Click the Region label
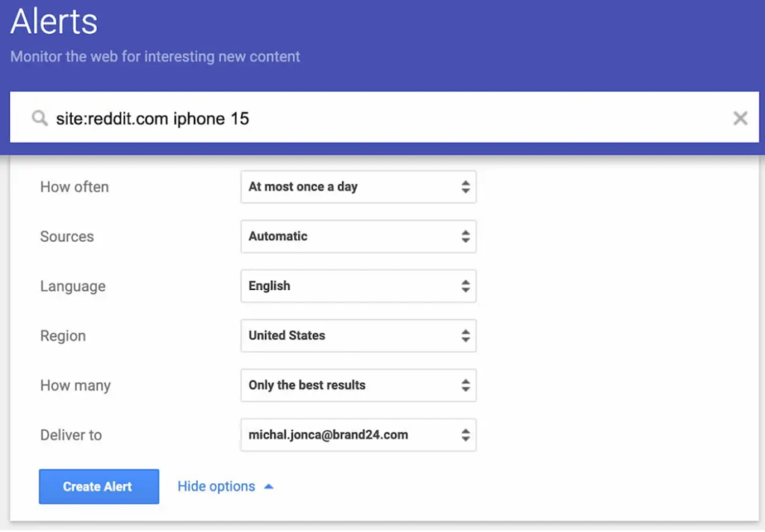Image resolution: width=765 pixels, height=532 pixels. [63, 336]
